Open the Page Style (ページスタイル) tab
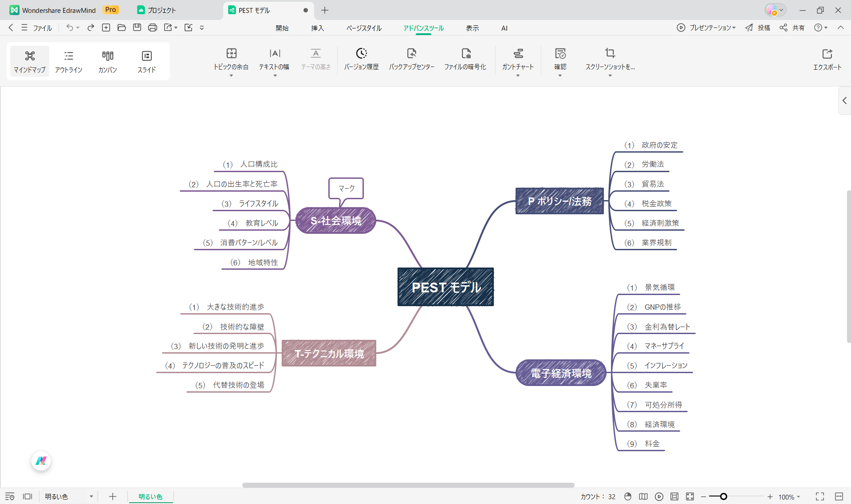 [x=364, y=28]
